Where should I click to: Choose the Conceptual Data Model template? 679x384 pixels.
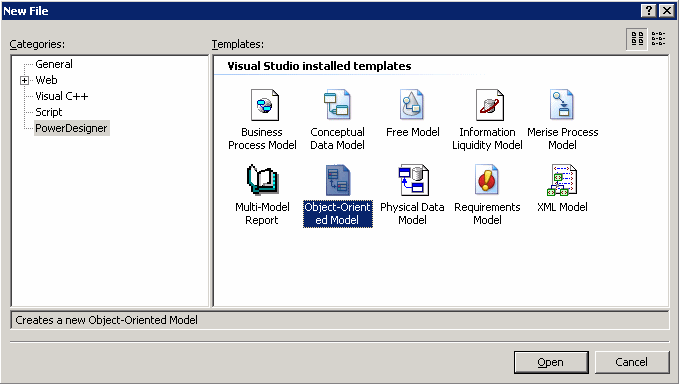pos(337,105)
